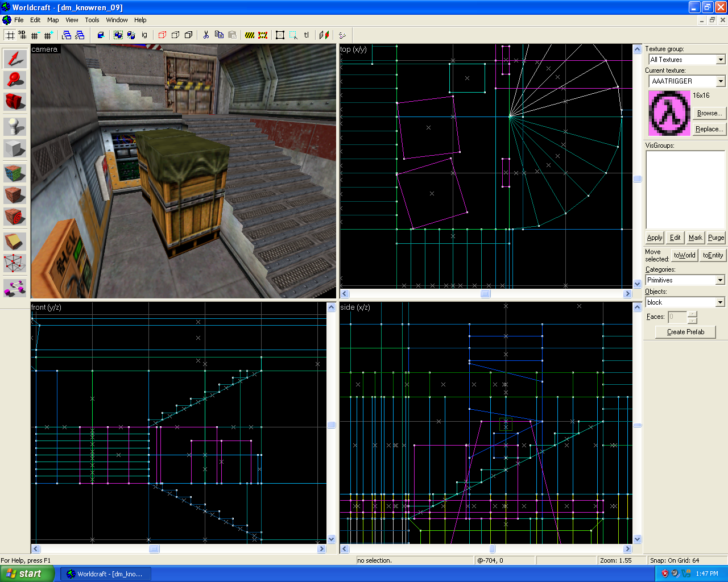Click the Load Window State icon
The height and width of the screenshot is (582, 728).
click(67, 35)
